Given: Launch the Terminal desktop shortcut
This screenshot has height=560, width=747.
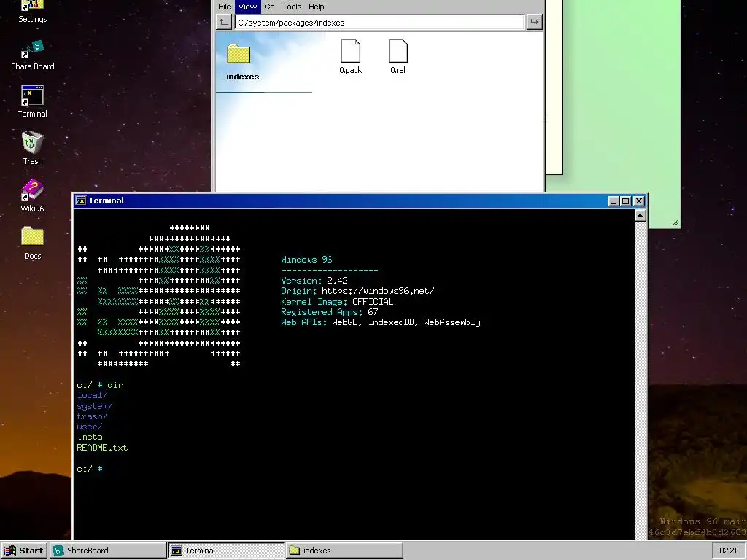Looking at the screenshot, I should [32, 101].
